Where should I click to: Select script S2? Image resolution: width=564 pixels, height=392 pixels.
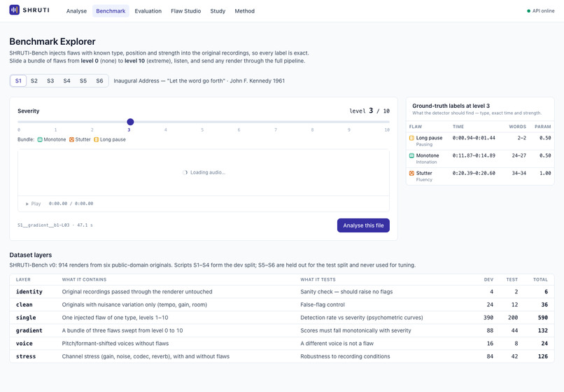tap(34, 80)
